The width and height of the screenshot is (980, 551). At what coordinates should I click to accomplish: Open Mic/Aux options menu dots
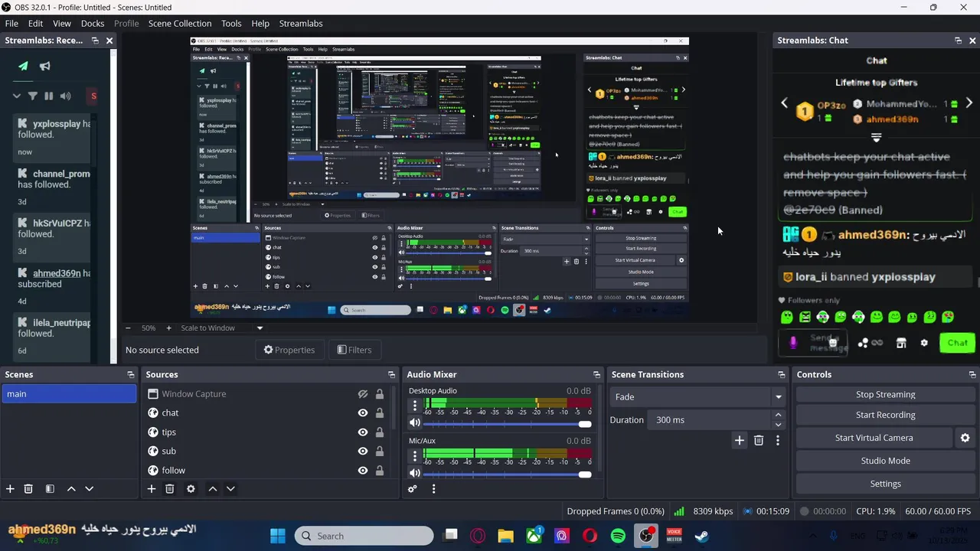tap(415, 456)
